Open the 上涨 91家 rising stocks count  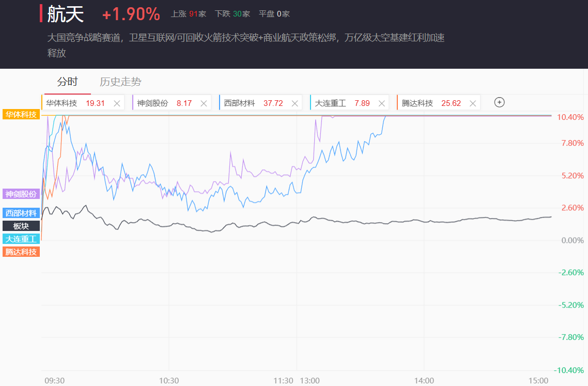click(x=188, y=14)
